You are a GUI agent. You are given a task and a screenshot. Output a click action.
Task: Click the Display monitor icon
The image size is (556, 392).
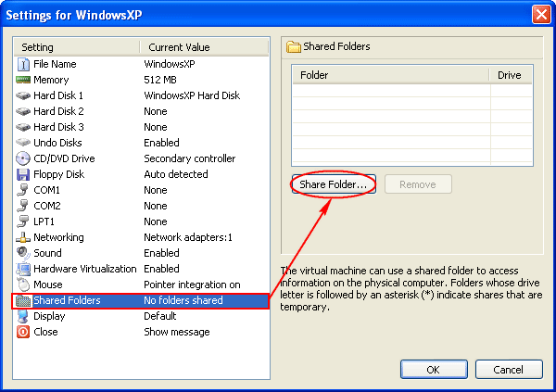[x=23, y=316]
